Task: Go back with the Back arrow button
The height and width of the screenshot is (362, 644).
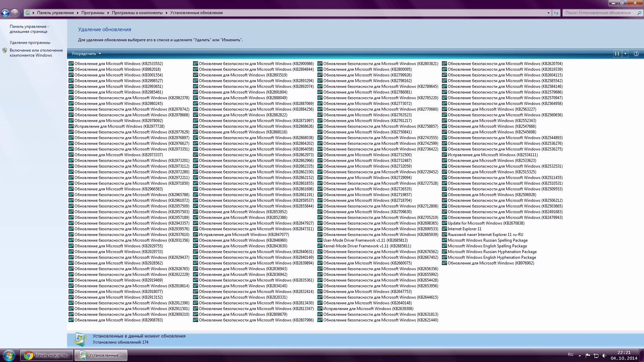Action: 5,13
